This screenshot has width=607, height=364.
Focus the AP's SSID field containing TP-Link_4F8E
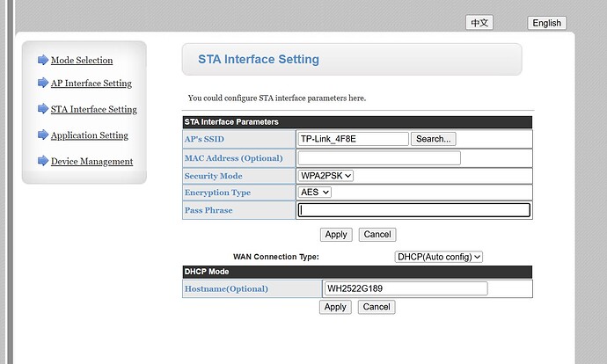coord(354,139)
